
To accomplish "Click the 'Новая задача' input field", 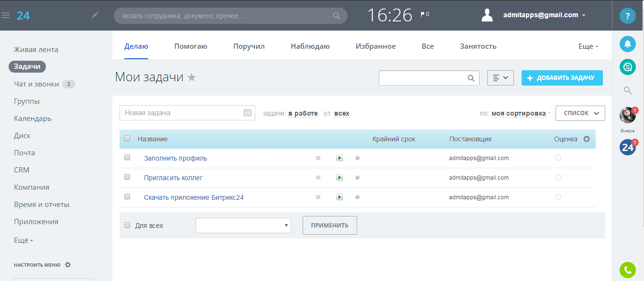I will 182,113.
